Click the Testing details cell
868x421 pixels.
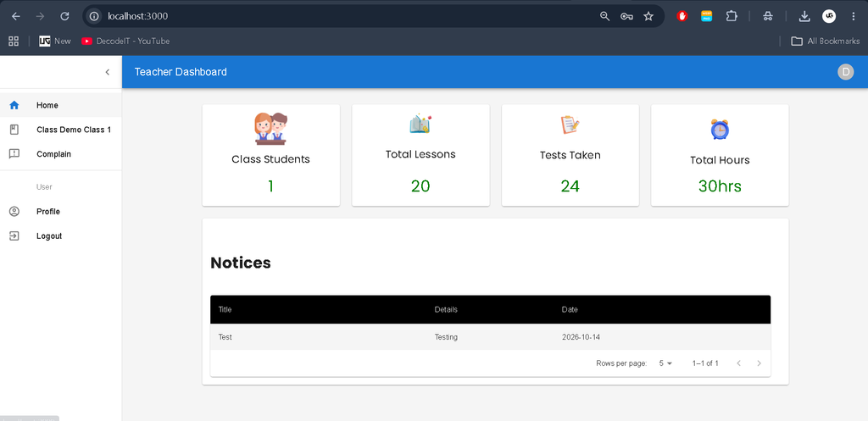[x=446, y=337]
